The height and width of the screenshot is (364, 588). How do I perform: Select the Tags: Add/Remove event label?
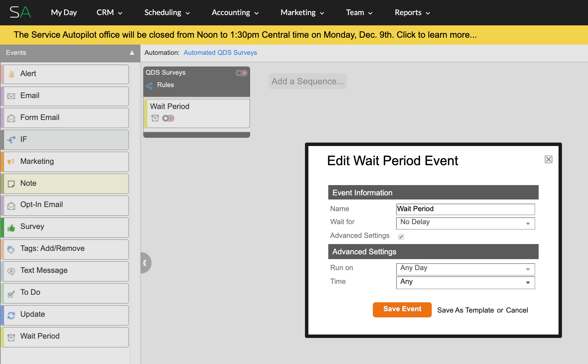(52, 248)
